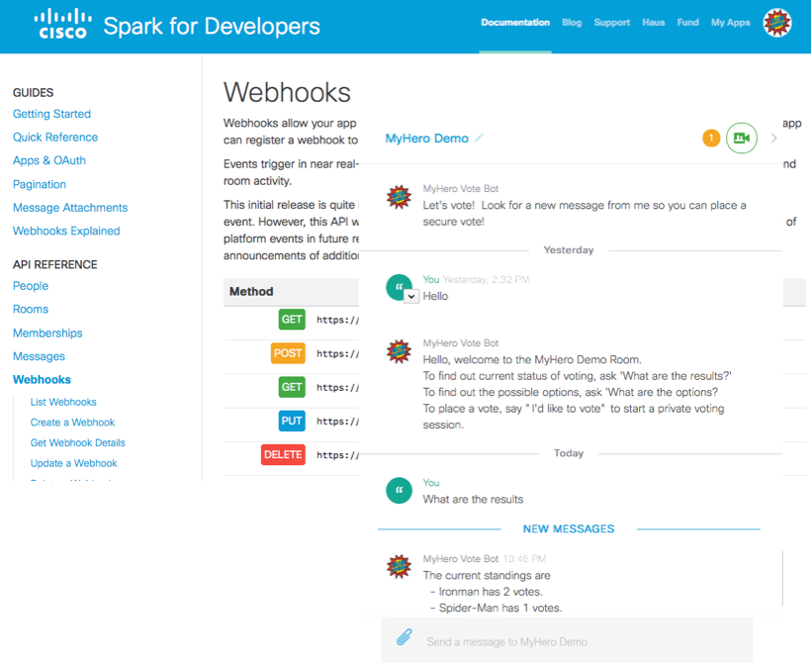Open the Blog tab

pyautogui.click(x=572, y=23)
